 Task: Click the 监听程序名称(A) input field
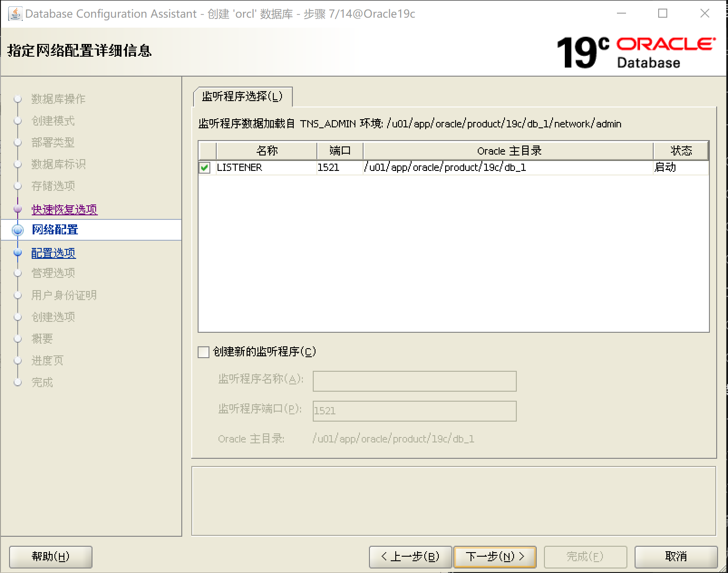[x=415, y=381]
